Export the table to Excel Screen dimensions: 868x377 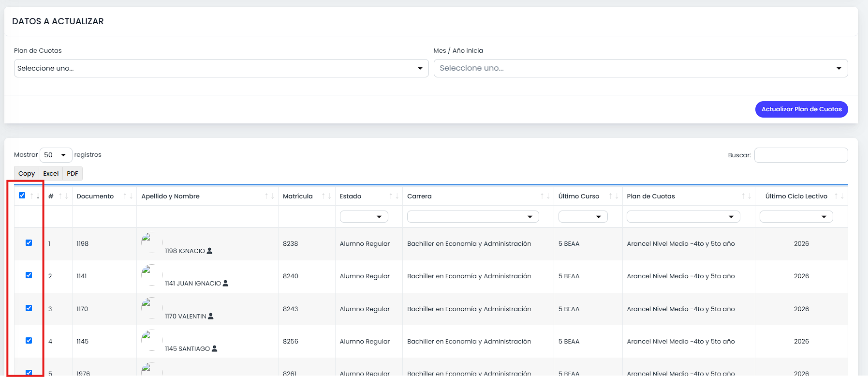[51, 174]
